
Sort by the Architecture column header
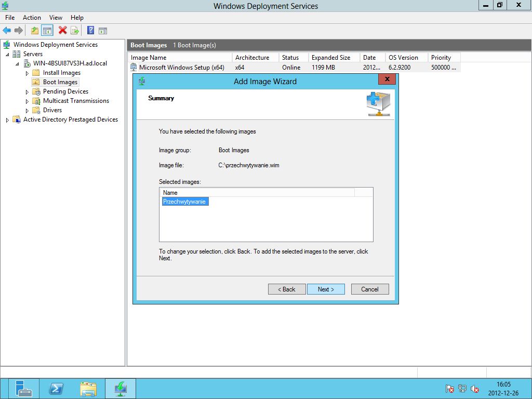tap(256, 57)
